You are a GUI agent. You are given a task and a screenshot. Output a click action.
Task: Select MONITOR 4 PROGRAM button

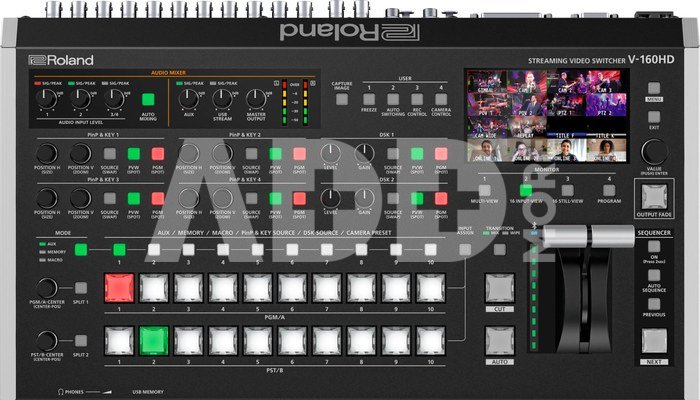point(609,191)
